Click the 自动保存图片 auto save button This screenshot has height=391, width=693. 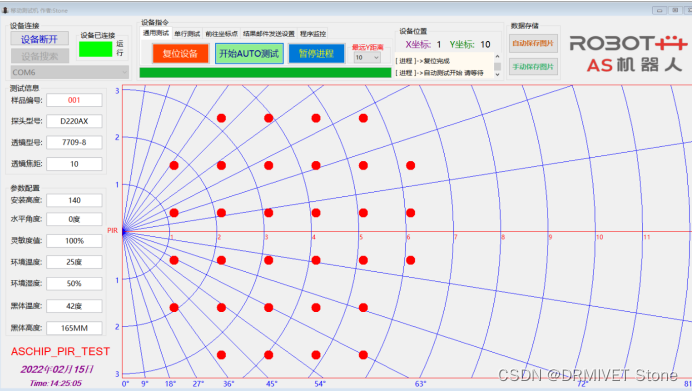pyautogui.click(x=533, y=43)
